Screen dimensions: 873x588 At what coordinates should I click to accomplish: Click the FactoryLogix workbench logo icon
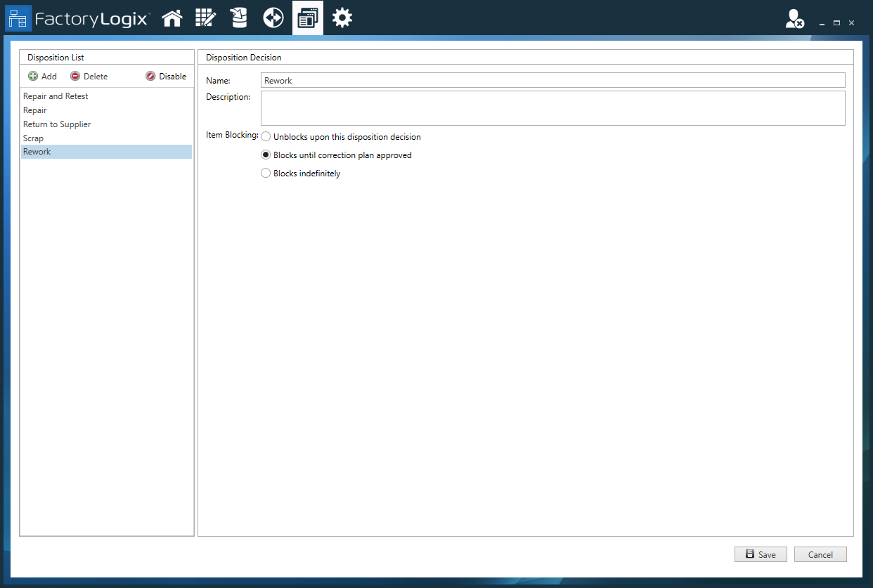pyautogui.click(x=18, y=18)
